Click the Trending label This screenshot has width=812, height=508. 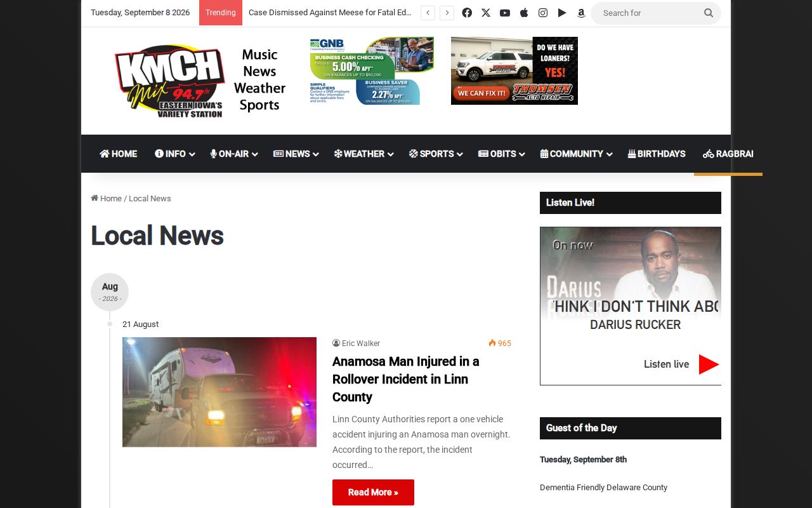click(221, 13)
